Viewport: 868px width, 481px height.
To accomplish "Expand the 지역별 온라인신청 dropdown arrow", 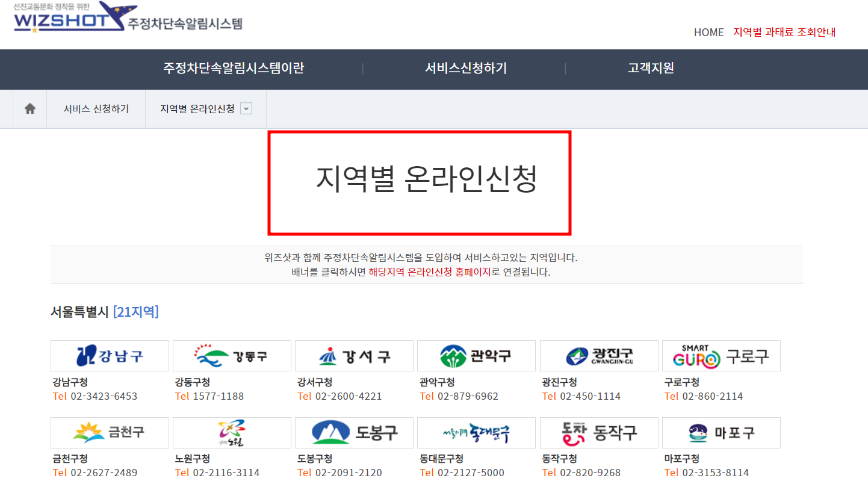I will pos(246,109).
